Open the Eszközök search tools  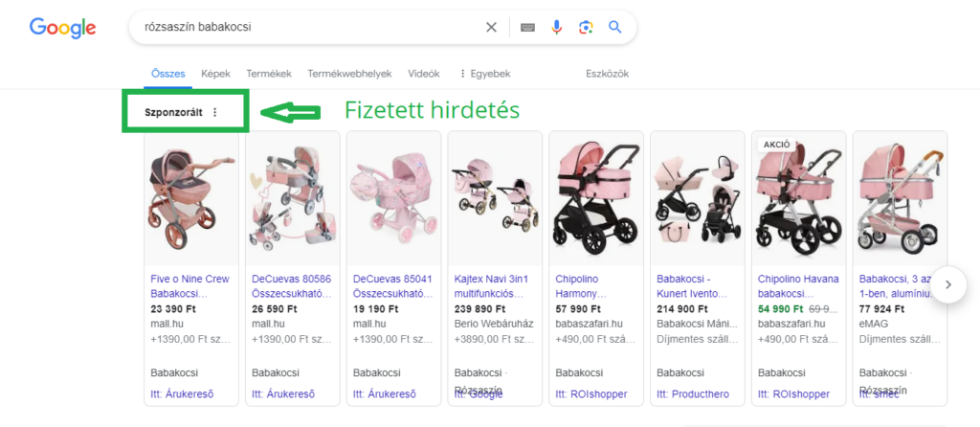click(607, 74)
